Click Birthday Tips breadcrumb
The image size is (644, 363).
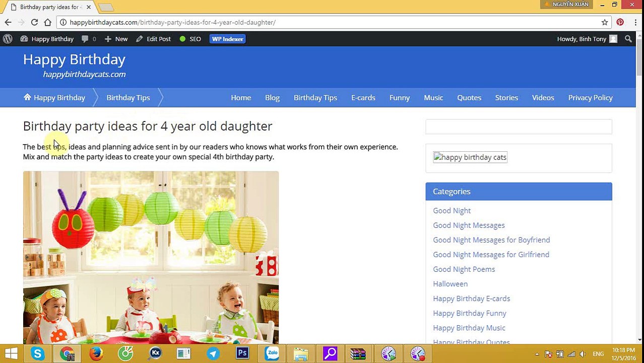(128, 97)
